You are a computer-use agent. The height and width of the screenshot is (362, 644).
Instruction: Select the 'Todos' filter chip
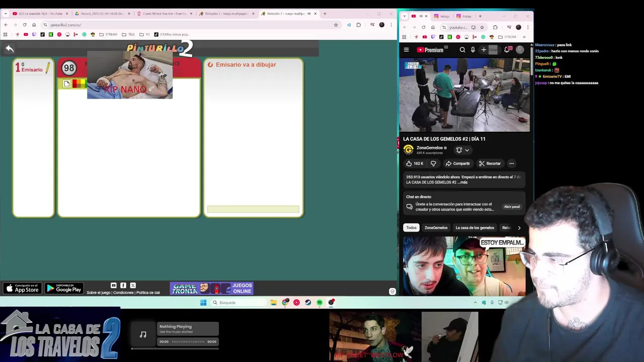tap(412, 228)
